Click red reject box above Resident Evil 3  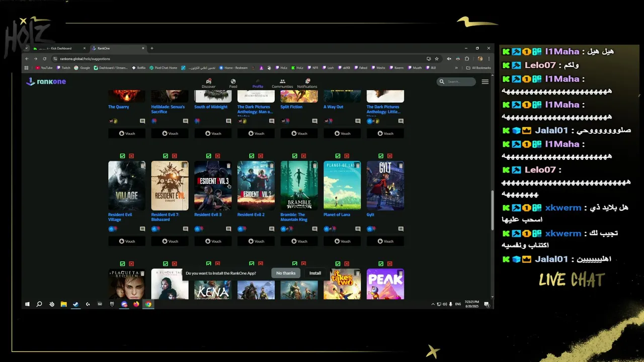pos(217,156)
